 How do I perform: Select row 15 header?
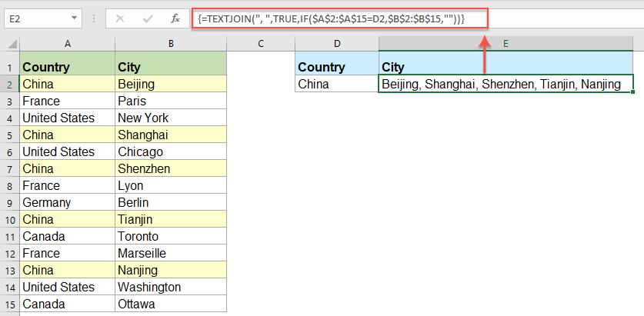[9, 304]
